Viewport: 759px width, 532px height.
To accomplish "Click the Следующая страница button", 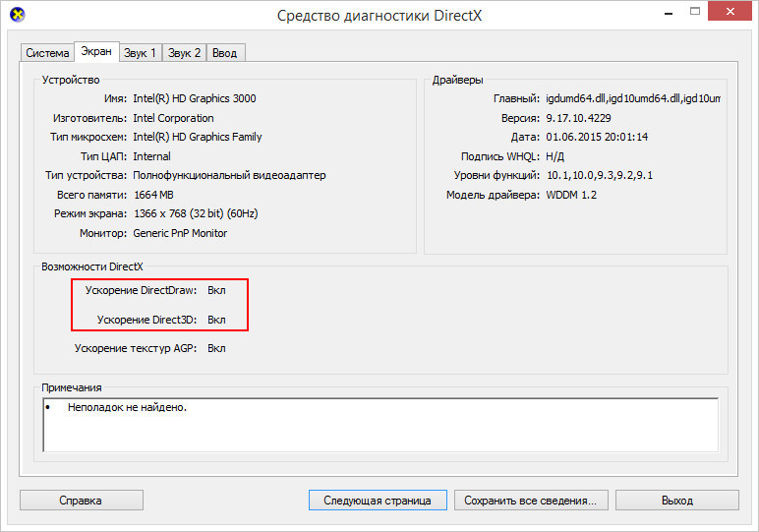I will (377, 501).
